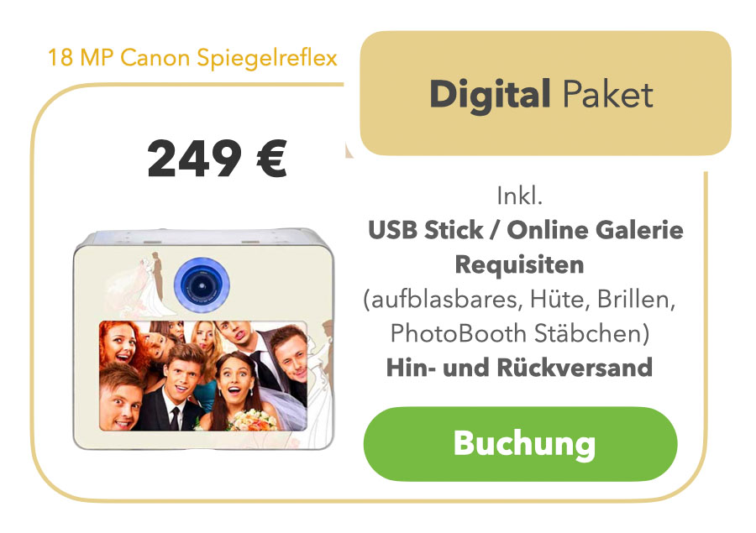Select the Digital Paket header badge
This screenshot has height=533, width=756.
(x=545, y=93)
